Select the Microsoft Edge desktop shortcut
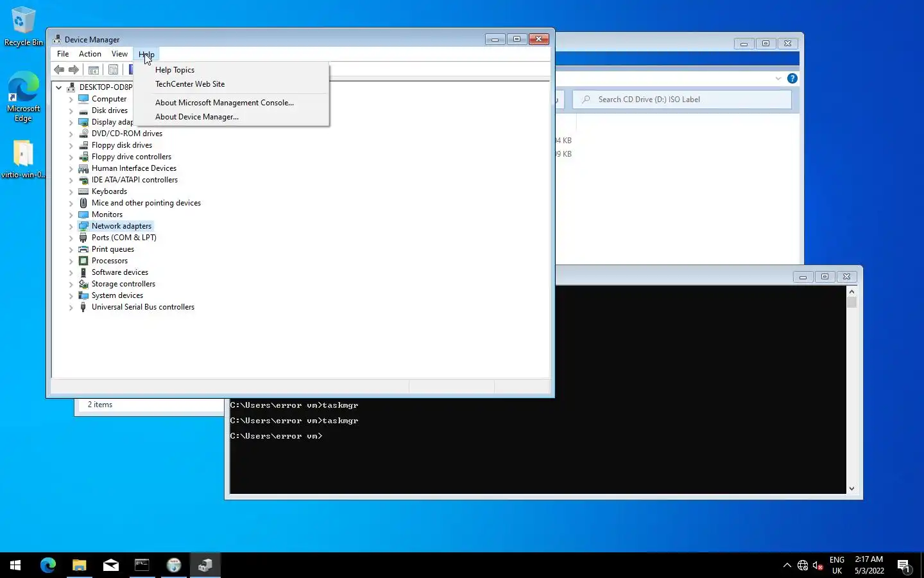The image size is (924, 578). 23,97
